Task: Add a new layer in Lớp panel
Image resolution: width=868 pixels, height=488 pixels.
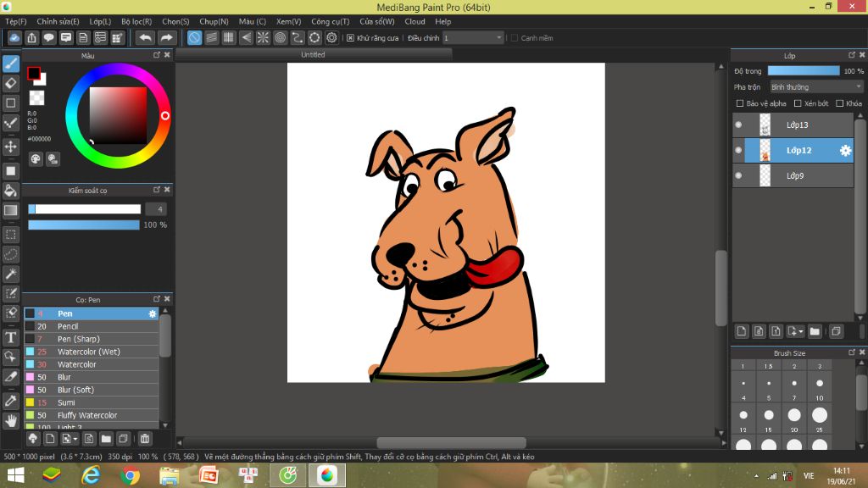Action: [x=741, y=331]
